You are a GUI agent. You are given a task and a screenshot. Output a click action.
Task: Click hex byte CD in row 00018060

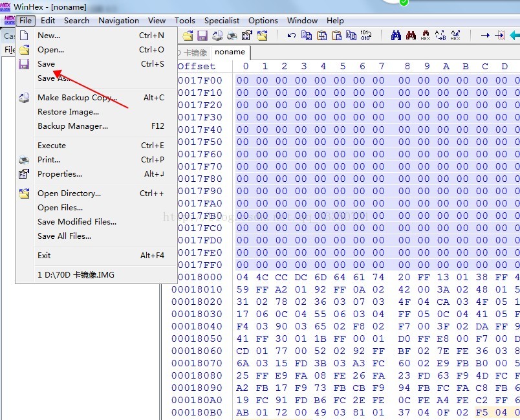click(x=243, y=351)
